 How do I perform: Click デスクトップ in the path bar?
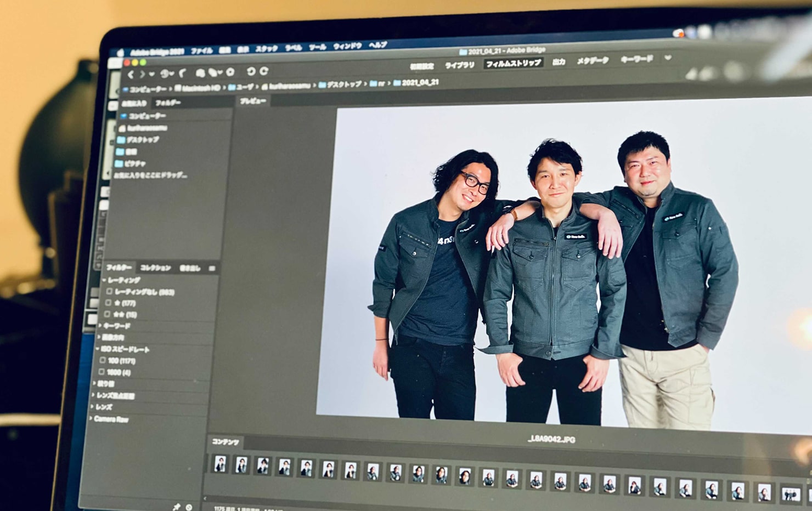[340, 84]
